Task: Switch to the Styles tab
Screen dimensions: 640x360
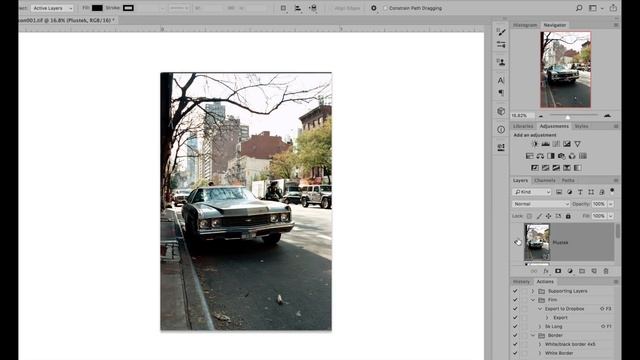Action: [581, 126]
